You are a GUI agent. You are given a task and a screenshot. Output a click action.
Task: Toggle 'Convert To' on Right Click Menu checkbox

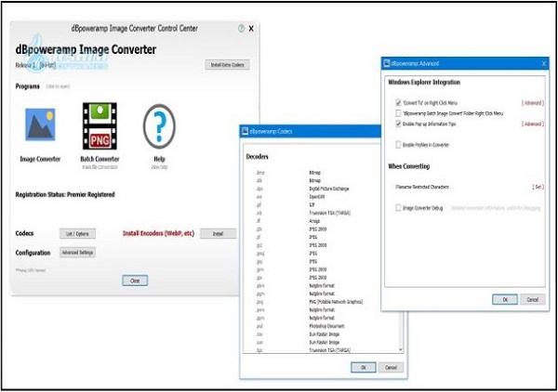398,103
